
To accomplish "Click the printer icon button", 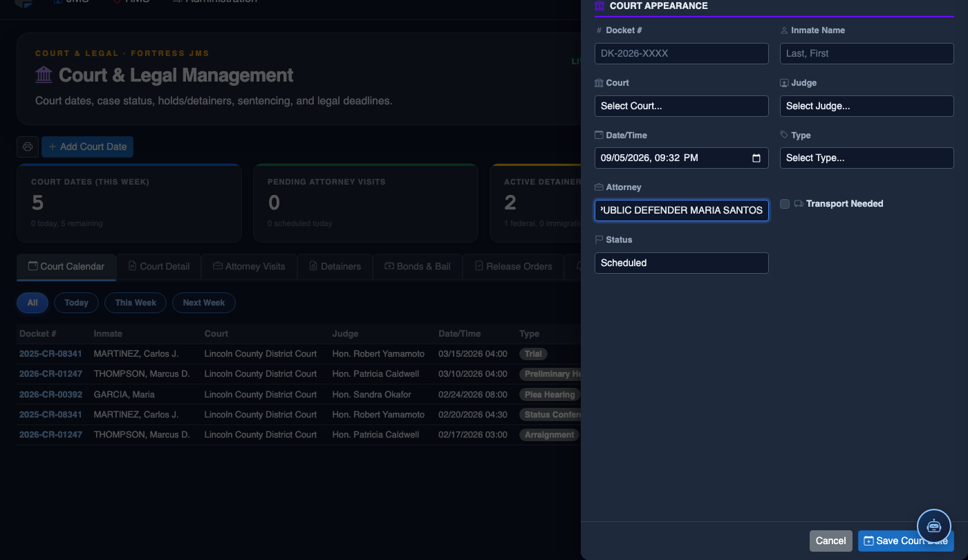I will point(28,147).
